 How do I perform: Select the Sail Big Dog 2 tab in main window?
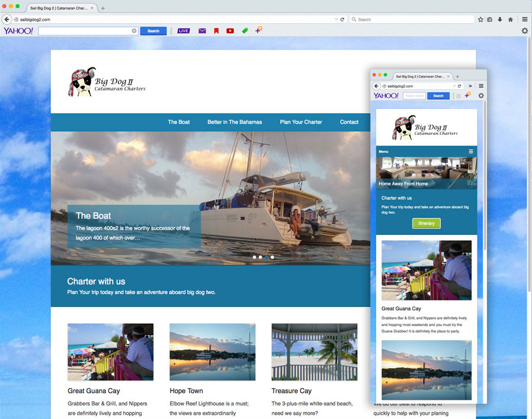click(x=61, y=8)
